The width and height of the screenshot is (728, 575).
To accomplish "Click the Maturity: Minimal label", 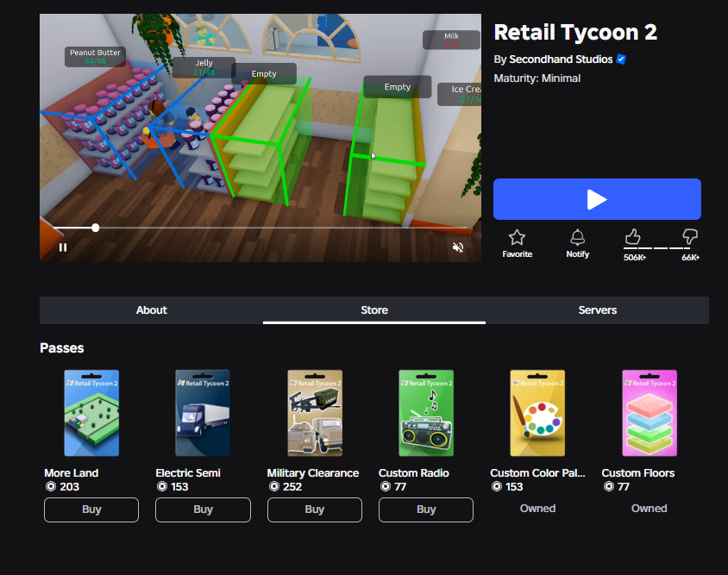I will click(537, 78).
